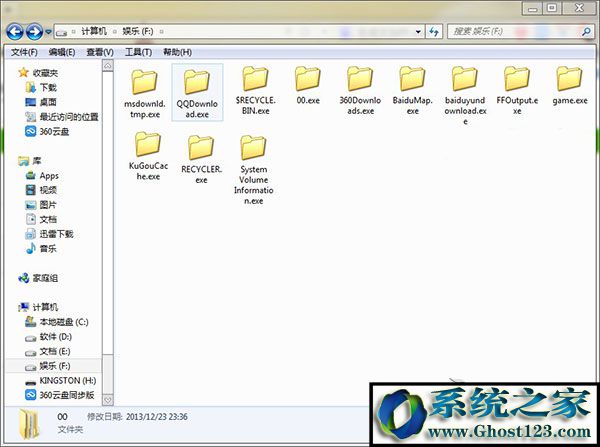Screen dimensions: 600x447
Task: Open 娱乐 (F:) drive in sidebar
Action: (55, 366)
